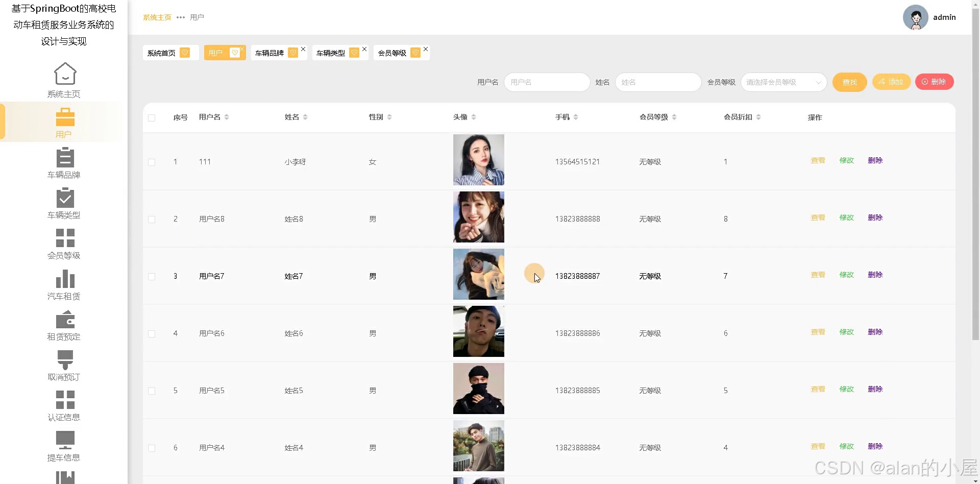The width and height of the screenshot is (980, 484).
Task: Open 会员等级 grid icon in sidebar
Action: pyautogui.click(x=65, y=238)
